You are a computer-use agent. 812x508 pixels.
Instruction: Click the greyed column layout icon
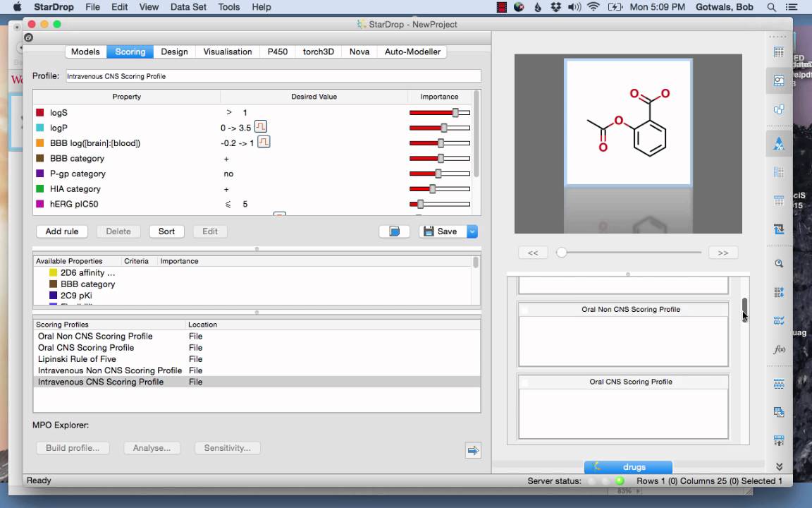(778, 172)
